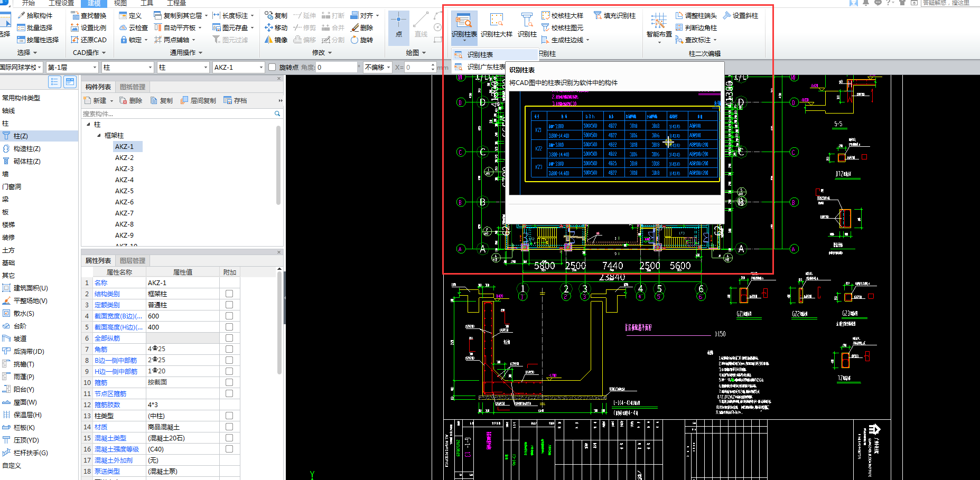Switch to the 图层管理 tab
Image resolution: width=980 pixels, height=480 pixels.
(x=133, y=260)
